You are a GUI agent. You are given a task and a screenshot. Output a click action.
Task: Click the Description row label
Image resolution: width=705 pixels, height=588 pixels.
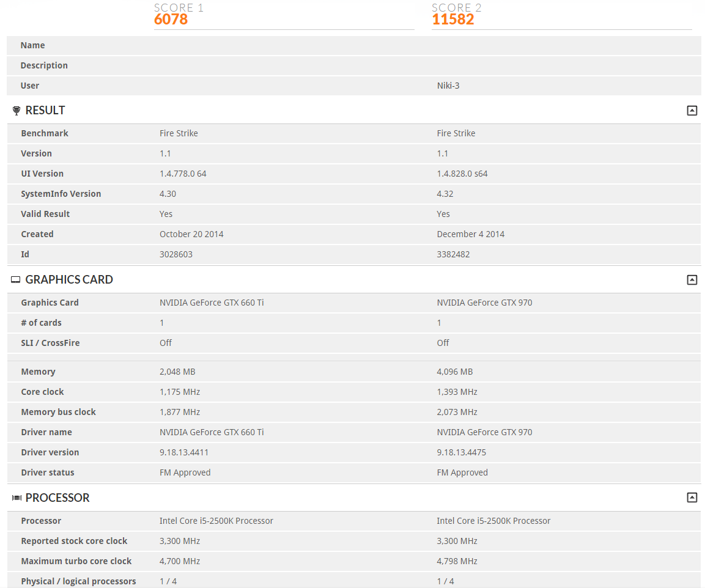[x=44, y=65]
